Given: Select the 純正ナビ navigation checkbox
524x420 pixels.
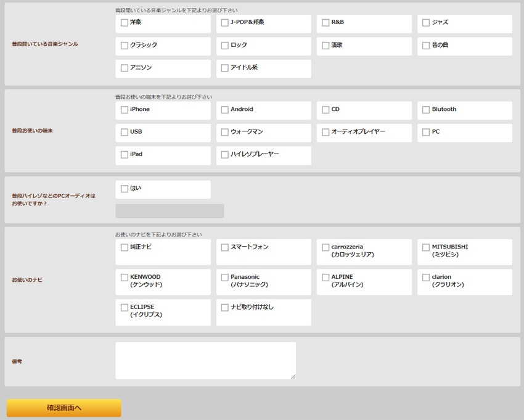Looking at the screenshot, I should (x=125, y=247).
